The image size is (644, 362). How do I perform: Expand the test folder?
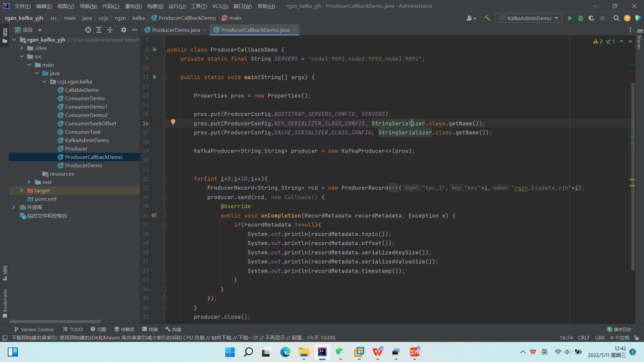[x=29, y=182]
